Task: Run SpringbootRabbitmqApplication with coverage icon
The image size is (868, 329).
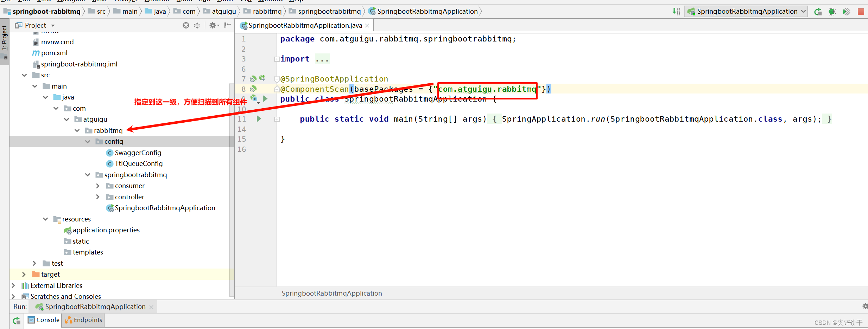Action: coord(846,11)
